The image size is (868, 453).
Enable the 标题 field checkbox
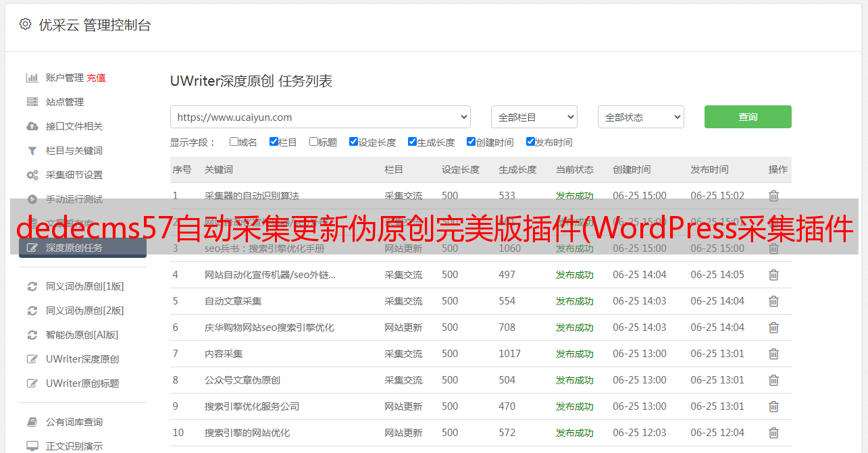click(313, 142)
